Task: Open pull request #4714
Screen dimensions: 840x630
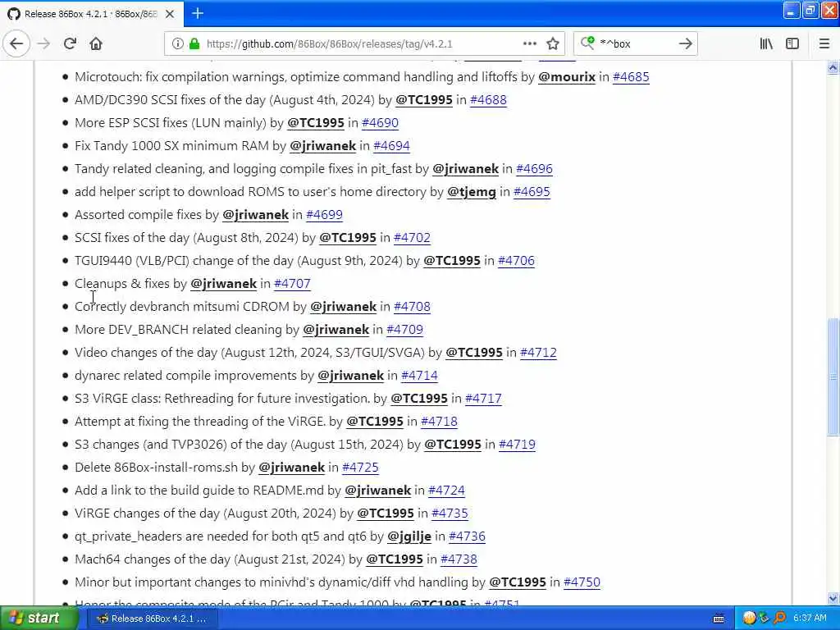Action: [419, 376]
